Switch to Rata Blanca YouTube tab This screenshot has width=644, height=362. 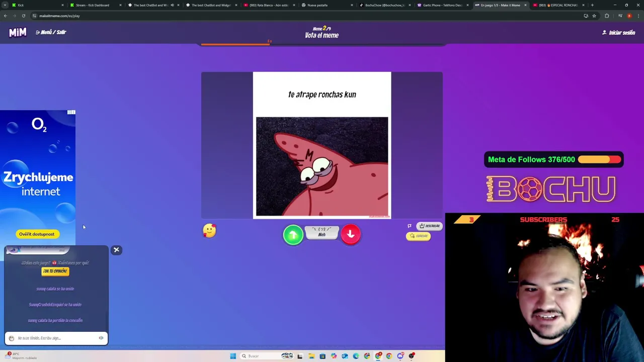pyautogui.click(x=269, y=5)
